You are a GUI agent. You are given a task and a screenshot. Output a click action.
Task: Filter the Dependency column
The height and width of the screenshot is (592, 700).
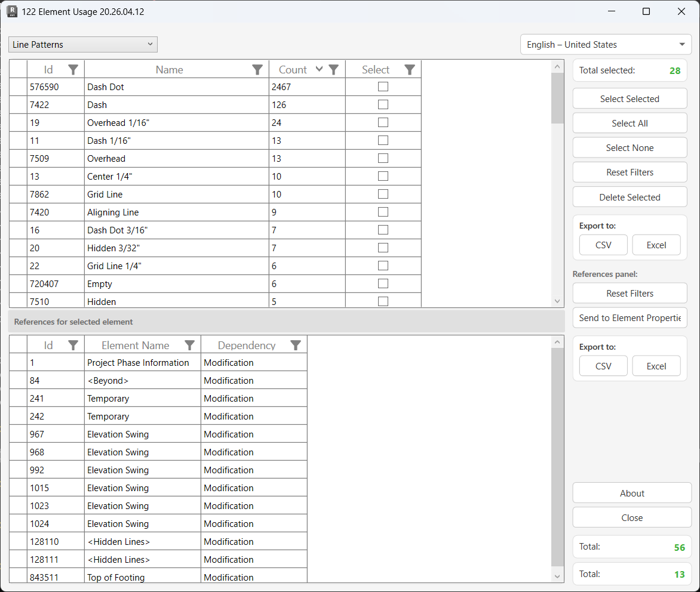[x=295, y=344]
